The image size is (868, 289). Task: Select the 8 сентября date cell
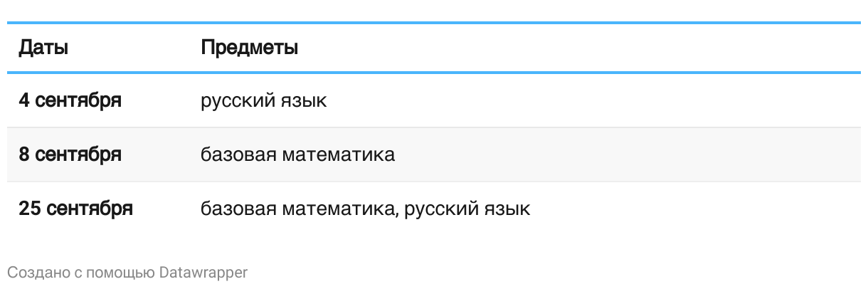coord(70,154)
